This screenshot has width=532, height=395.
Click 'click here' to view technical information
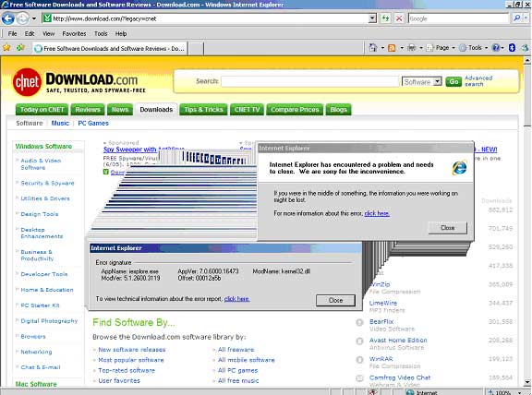(x=236, y=299)
